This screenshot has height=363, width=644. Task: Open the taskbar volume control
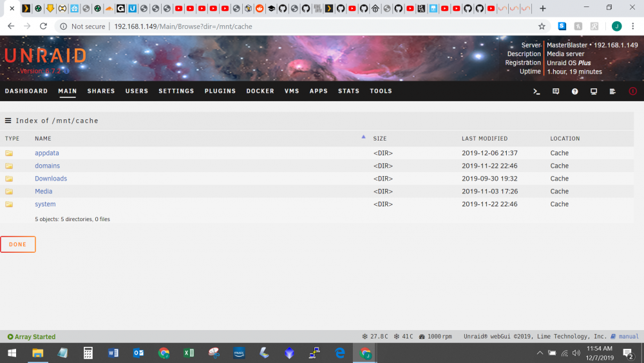tap(576, 353)
